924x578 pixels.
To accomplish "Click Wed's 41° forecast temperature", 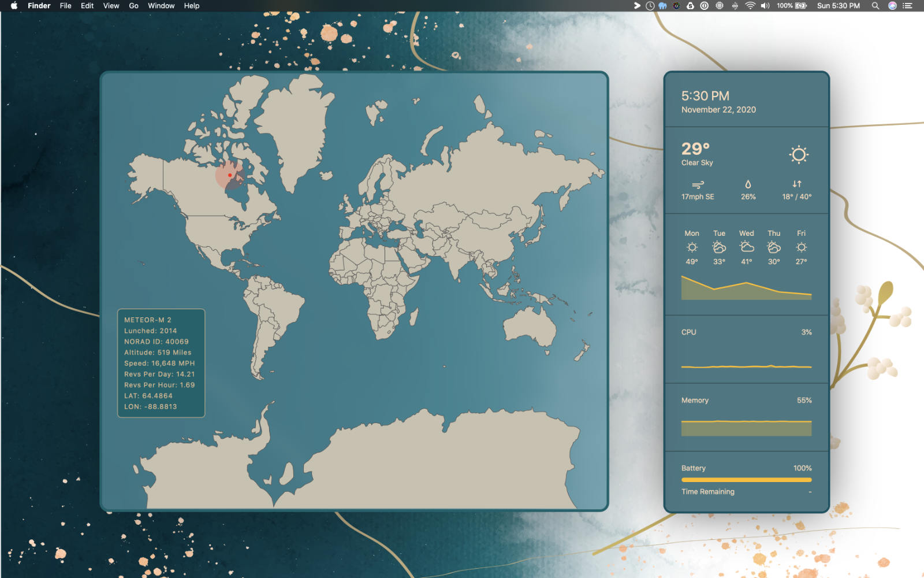I will 747,262.
